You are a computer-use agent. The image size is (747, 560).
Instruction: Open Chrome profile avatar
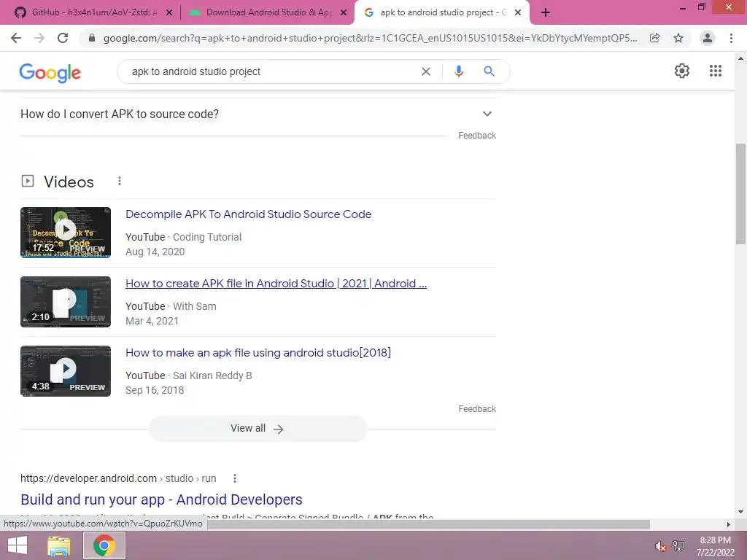point(708,38)
